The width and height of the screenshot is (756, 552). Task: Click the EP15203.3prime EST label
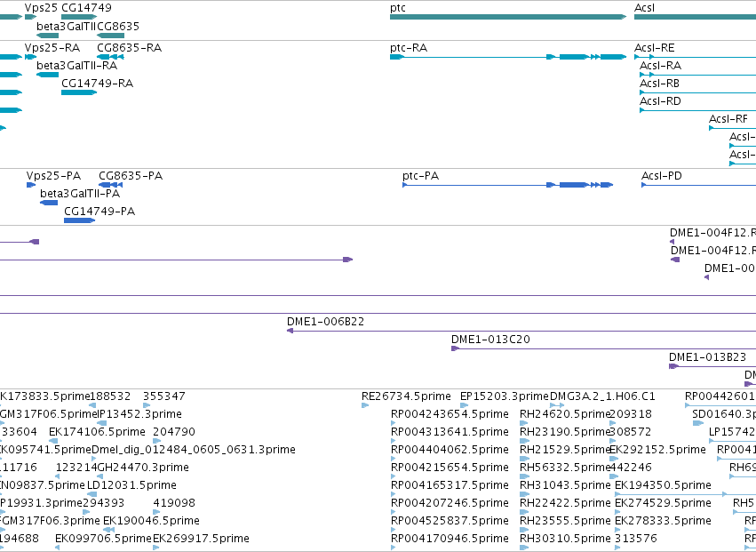[x=505, y=396]
